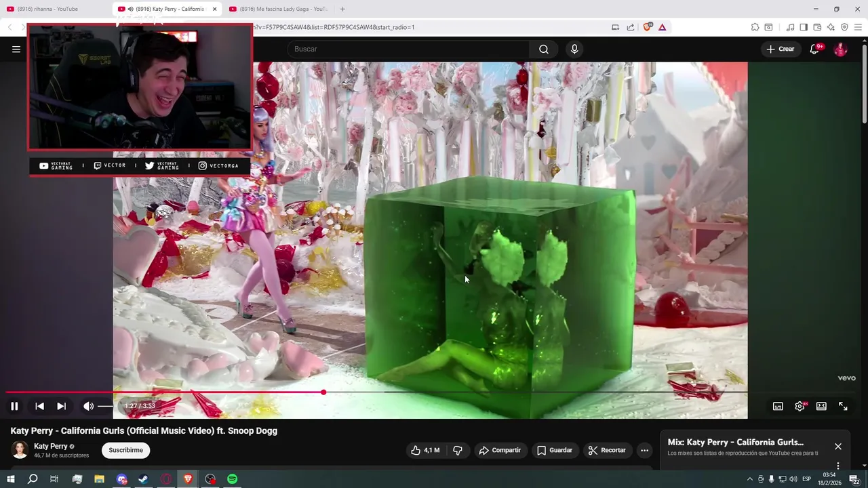This screenshot has width=868, height=488.
Task: Open the Leo AI sparkle icon
Action: [831, 27]
